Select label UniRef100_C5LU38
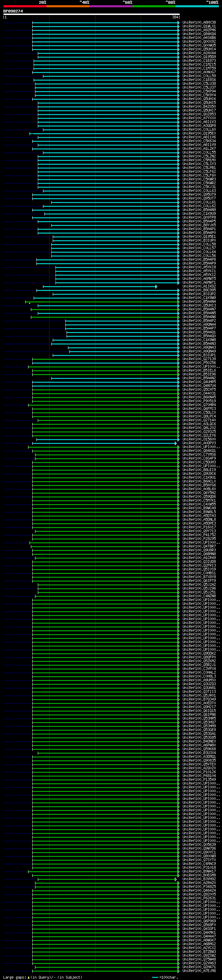 click(199, 83)
